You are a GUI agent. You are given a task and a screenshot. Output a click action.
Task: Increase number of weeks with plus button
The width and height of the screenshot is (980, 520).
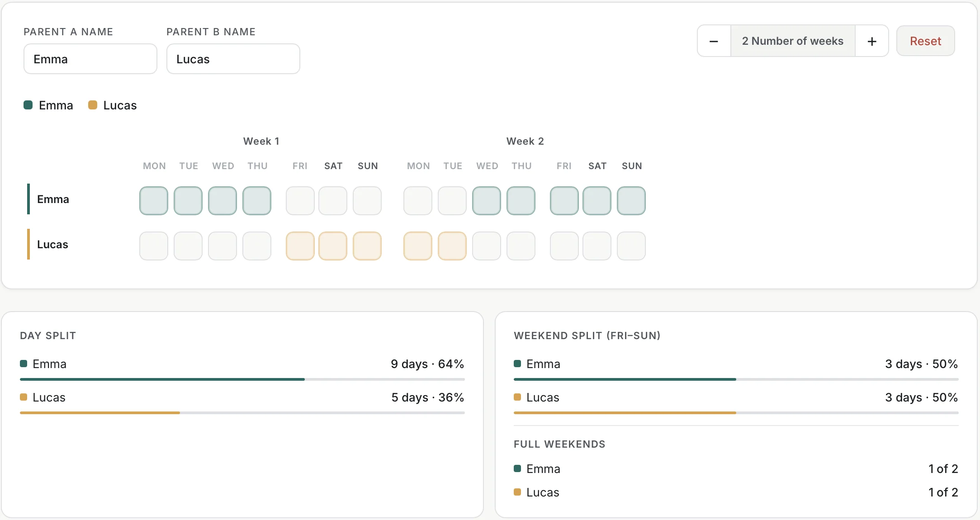[x=872, y=41]
